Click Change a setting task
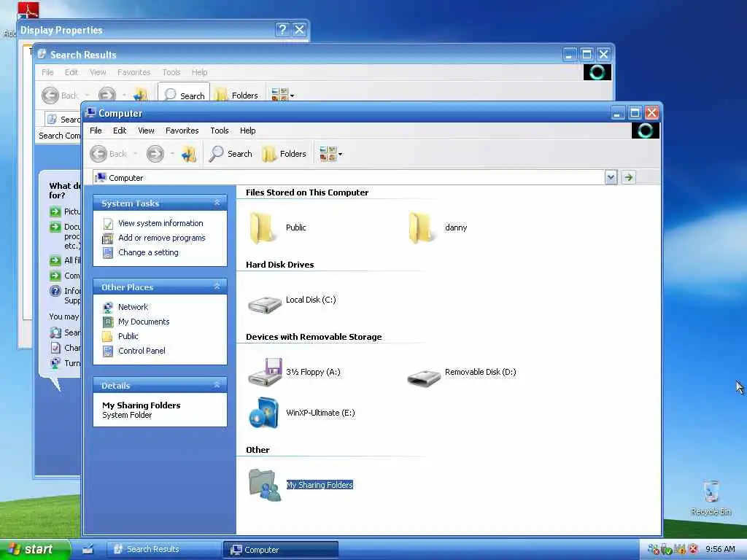The image size is (747, 560). pos(148,252)
